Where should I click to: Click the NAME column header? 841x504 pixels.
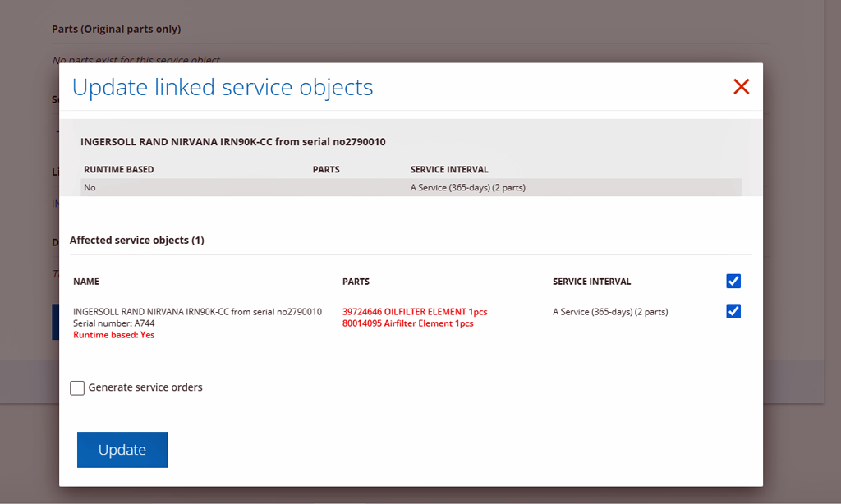(86, 282)
